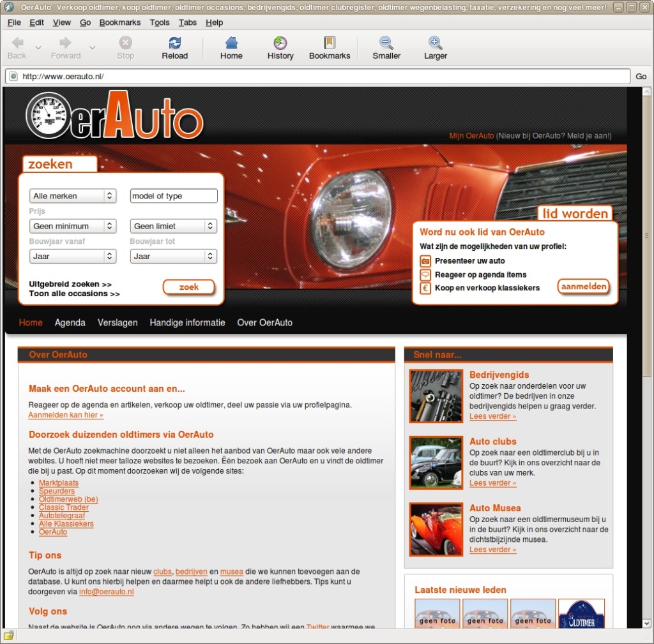Click the speech bubble icon beside Reageer op agenda items
Screen dimensions: 654x644
click(424, 274)
